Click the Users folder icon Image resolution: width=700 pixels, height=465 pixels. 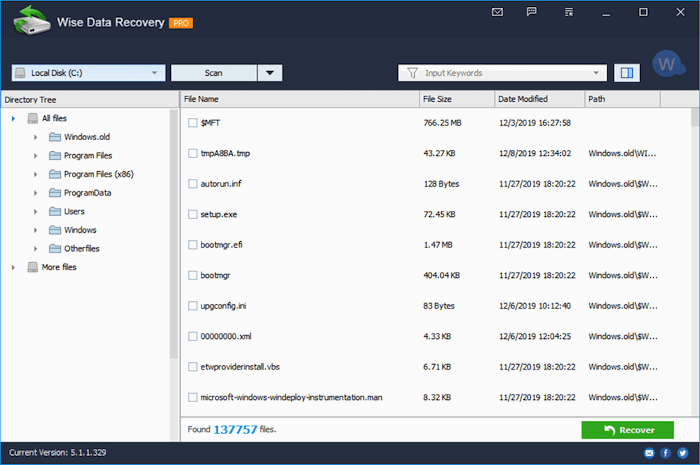pos(55,211)
